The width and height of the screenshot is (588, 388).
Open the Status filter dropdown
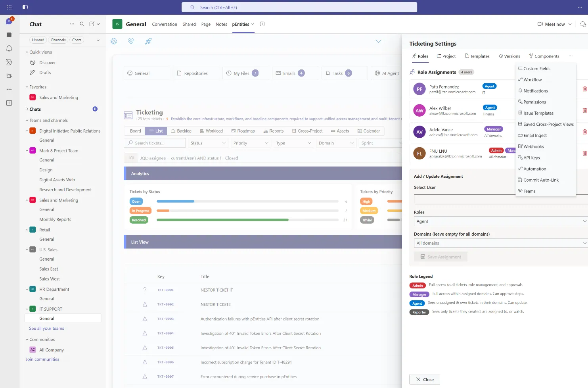(208, 143)
